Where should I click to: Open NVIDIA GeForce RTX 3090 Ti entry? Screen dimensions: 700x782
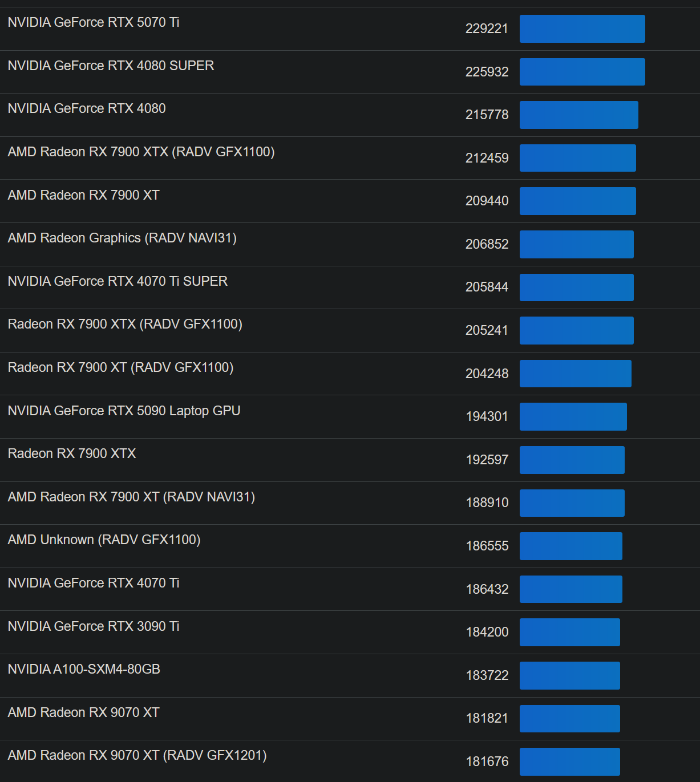(x=94, y=626)
